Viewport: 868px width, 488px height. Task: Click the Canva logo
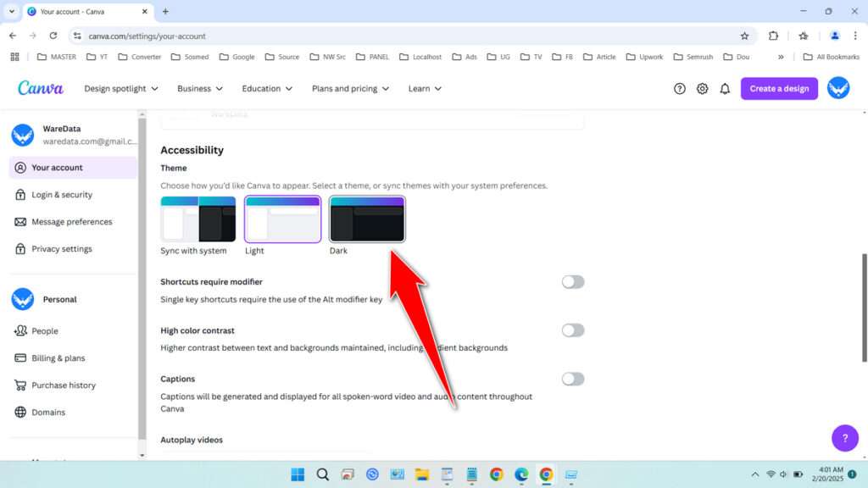(41, 88)
